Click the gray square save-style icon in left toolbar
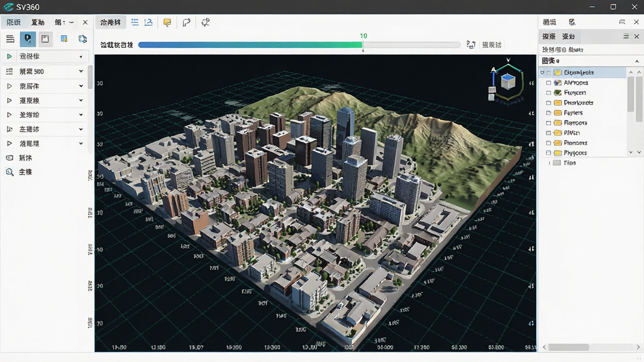 click(45, 39)
